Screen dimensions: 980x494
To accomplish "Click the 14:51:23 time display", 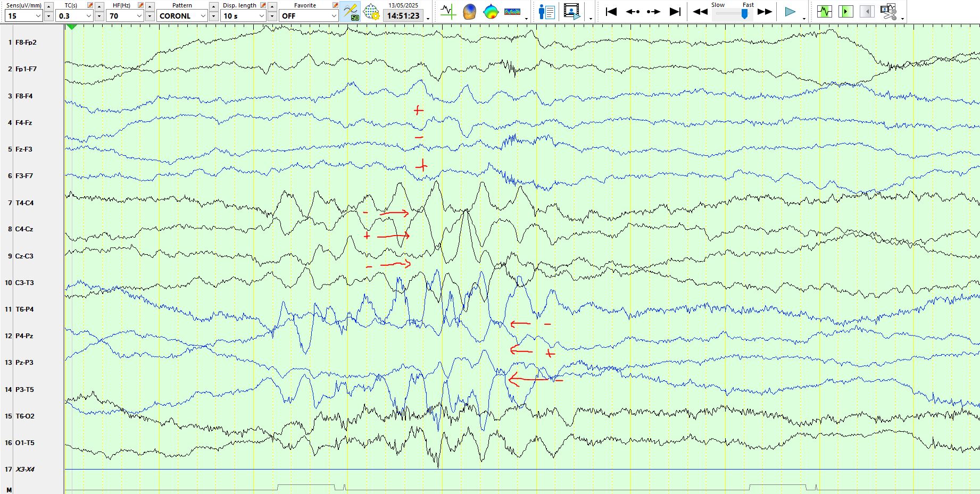I will pos(403,16).
